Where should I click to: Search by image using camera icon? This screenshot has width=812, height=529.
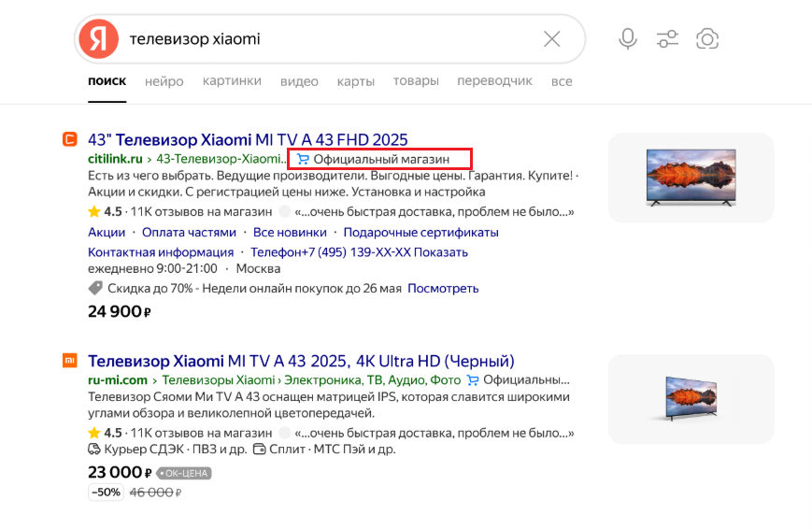707,38
